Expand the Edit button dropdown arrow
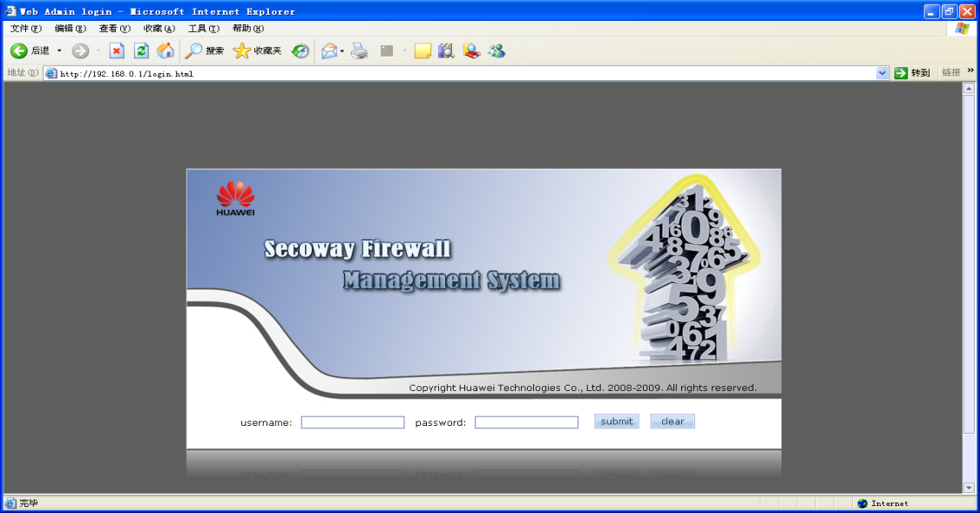Screen dimensions: 980x513 (404, 51)
